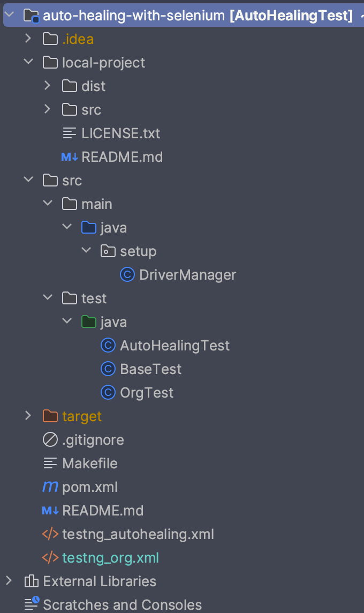Click the OrgTest class icon
Screen dimensions: 364x613
pyautogui.click(x=108, y=392)
